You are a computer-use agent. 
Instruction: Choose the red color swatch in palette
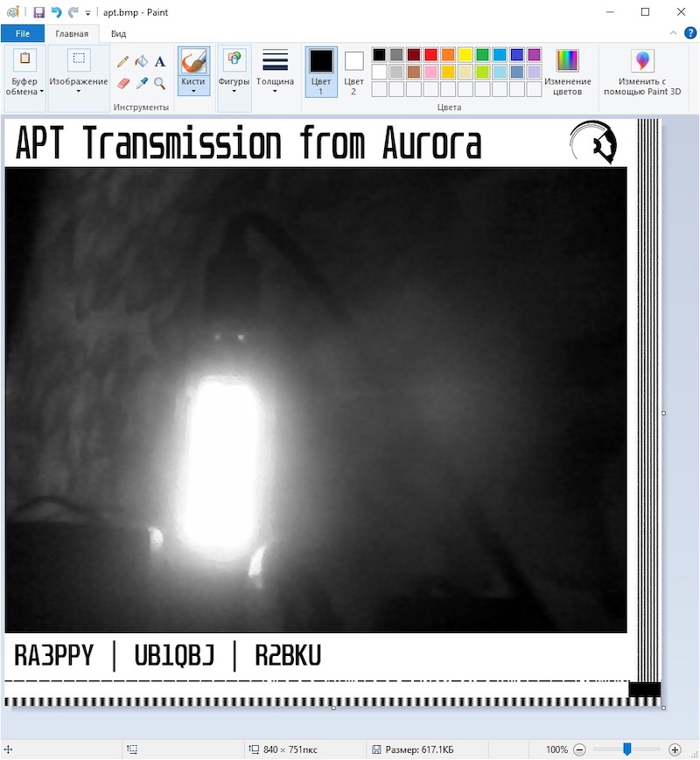click(x=430, y=54)
